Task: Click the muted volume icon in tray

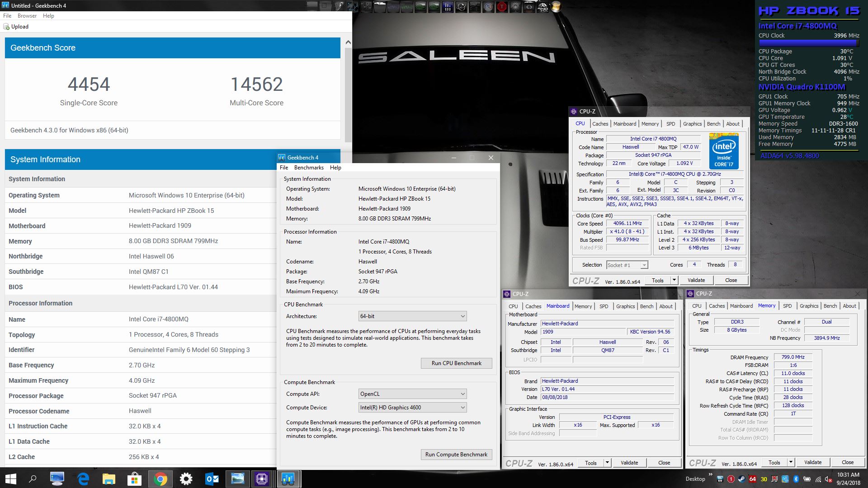Action: pyautogui.click(x=828, y=479)
